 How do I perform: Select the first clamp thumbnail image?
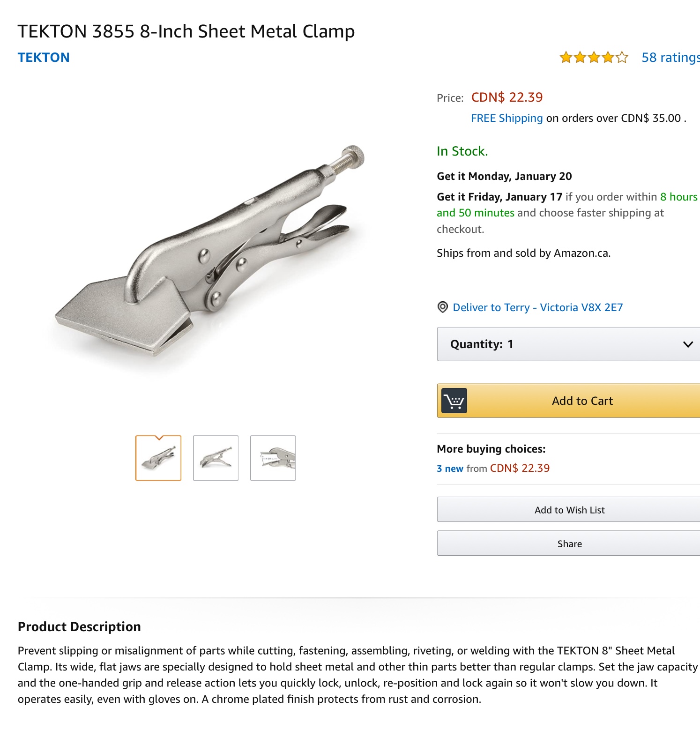click(x=158, y=458)
